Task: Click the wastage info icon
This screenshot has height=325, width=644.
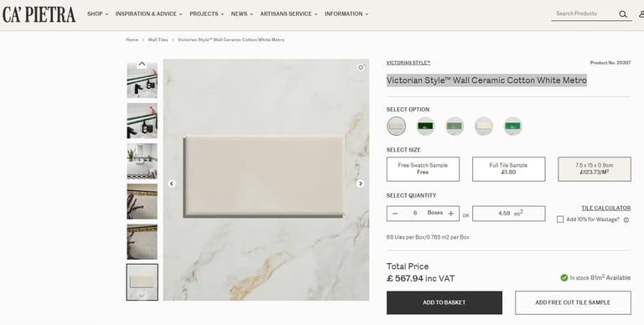Action: 626,220
